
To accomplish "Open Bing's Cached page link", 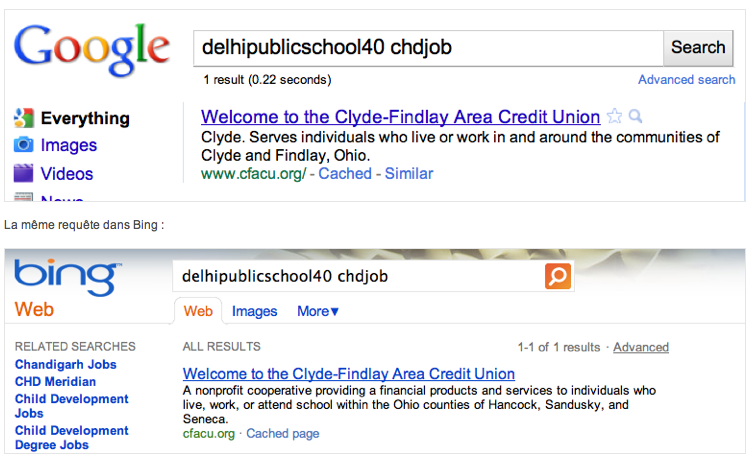I will 283,434.
